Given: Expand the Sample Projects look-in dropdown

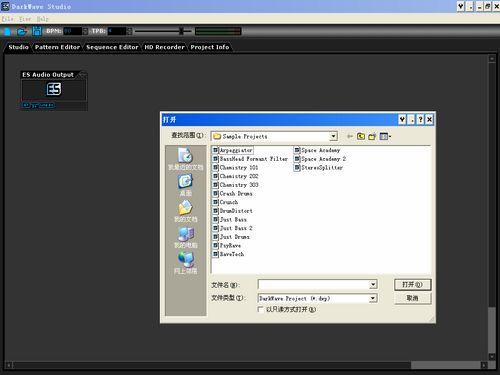Looking at the screenshot, I should tap(333, 136).
